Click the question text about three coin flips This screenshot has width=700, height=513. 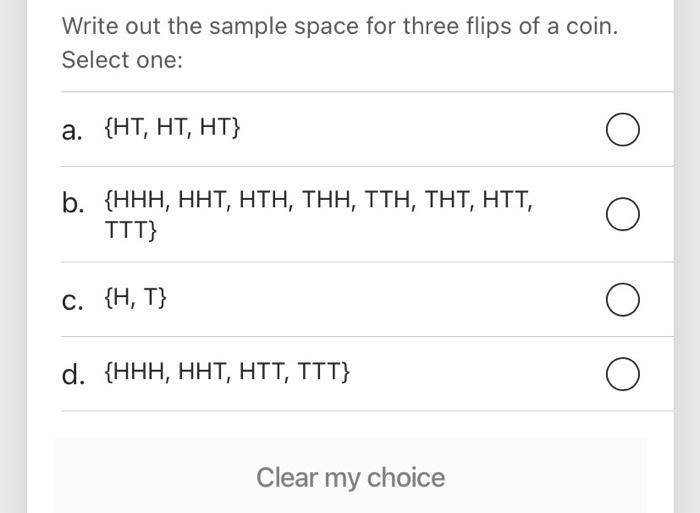click(340, 26)
